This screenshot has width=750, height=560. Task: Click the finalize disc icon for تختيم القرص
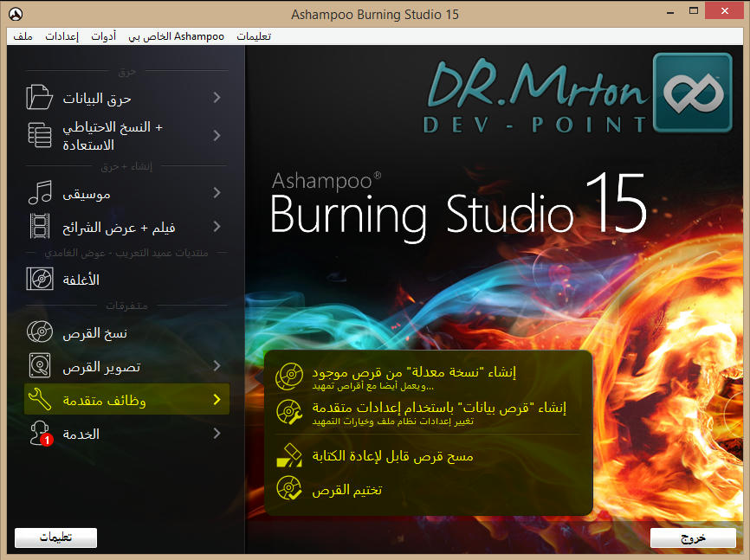tap(289, 488)
